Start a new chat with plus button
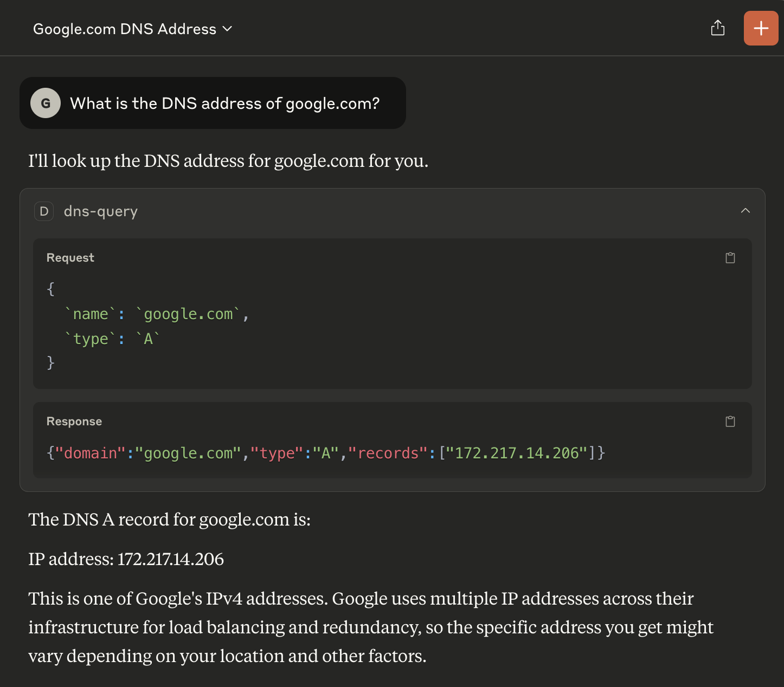 tap(761, 28)
